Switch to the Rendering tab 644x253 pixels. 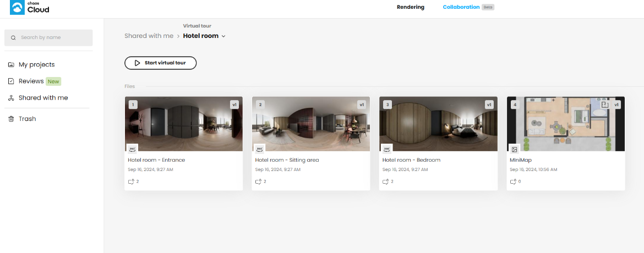410,7
